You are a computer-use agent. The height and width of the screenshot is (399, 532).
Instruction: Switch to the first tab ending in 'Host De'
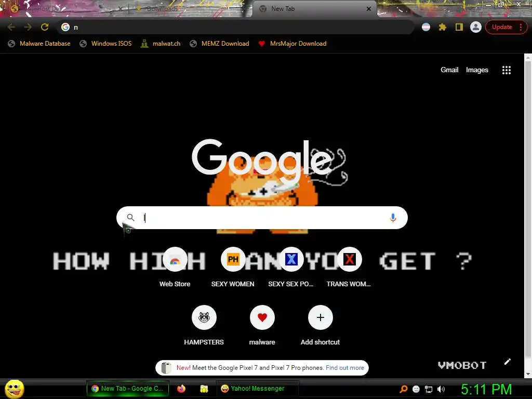coord(64,9)
